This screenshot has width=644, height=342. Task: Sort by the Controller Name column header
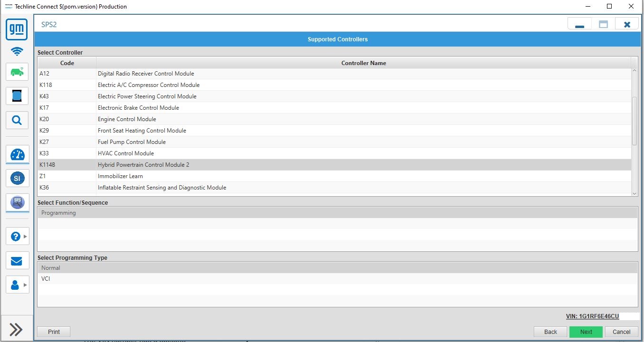click(363, 63)
